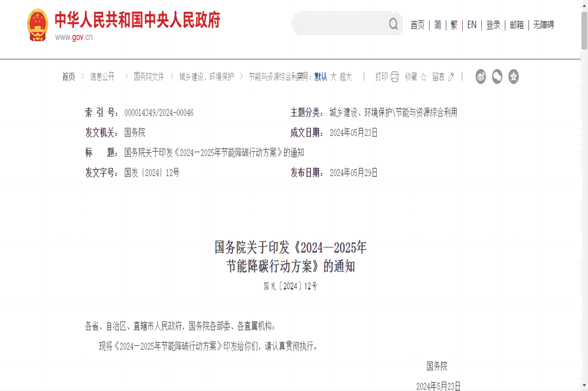Viewport: 588px width, 391px height.
Task: Open 首页 in the top navigation bar
Action: click(418, 25)
